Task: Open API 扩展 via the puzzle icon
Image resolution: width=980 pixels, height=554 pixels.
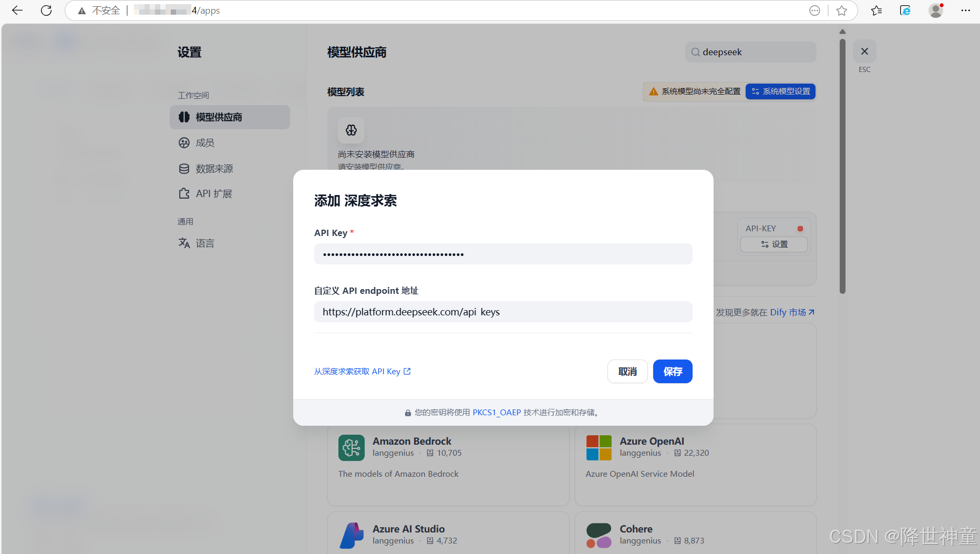Action: click(x=184, y=193)
